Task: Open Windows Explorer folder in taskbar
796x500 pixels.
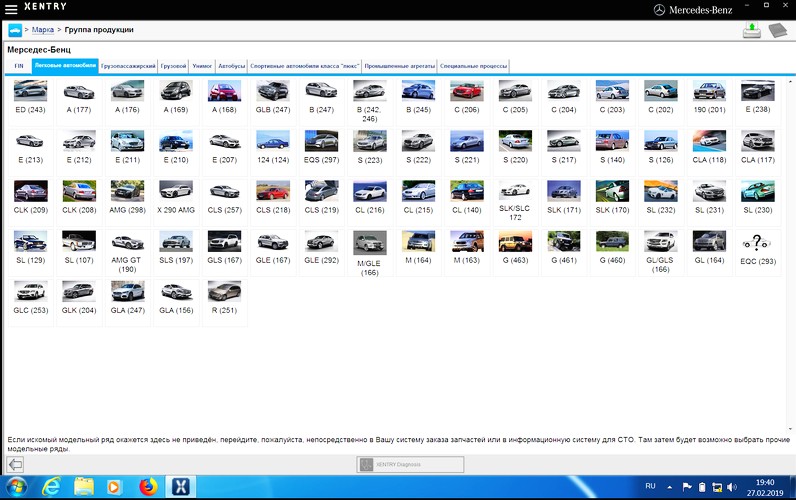Action: click(x=83, y=487)
